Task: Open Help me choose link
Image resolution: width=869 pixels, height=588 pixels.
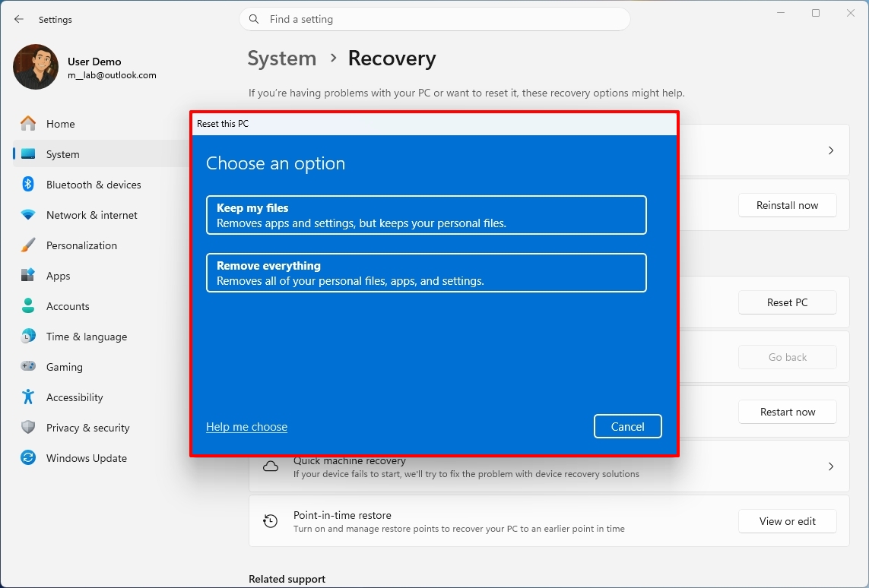Action: click(x=246, y=427)
